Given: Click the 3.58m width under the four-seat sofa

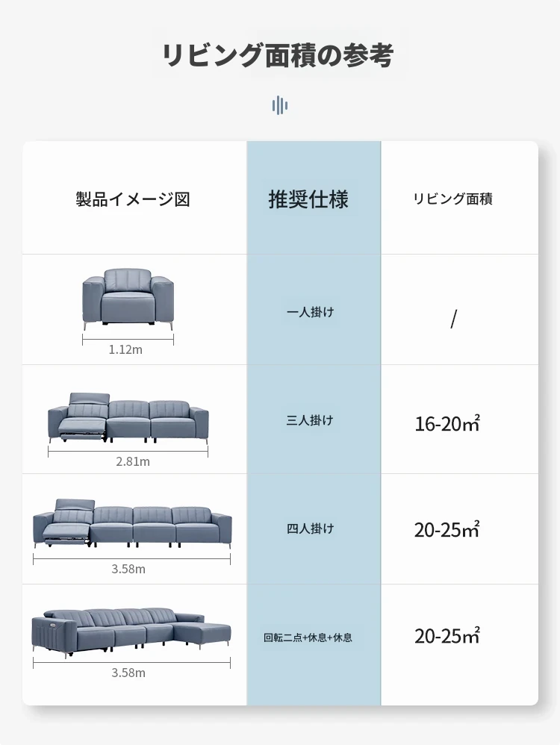Looking at the screenshot, I should click(x=128, y=569).
